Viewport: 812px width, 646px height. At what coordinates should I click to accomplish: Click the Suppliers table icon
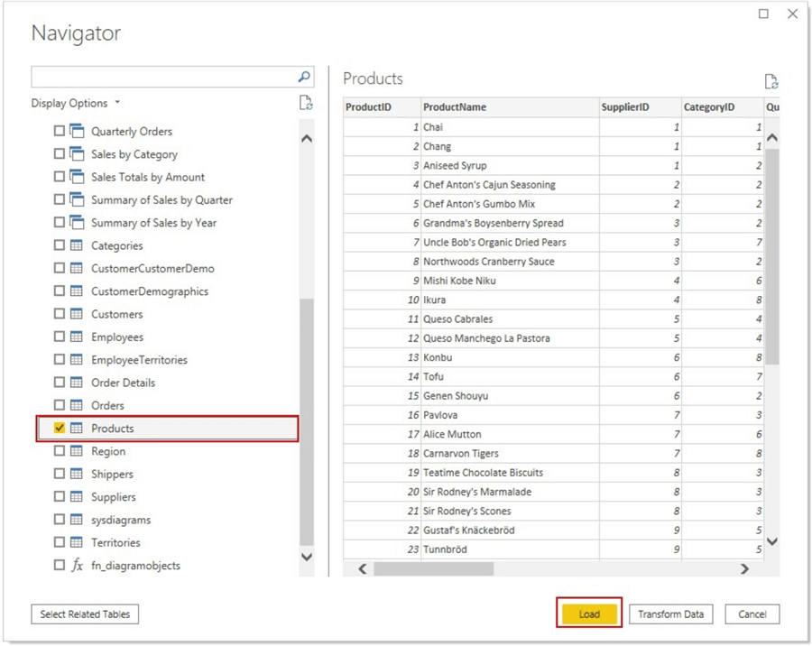(77, 497)
